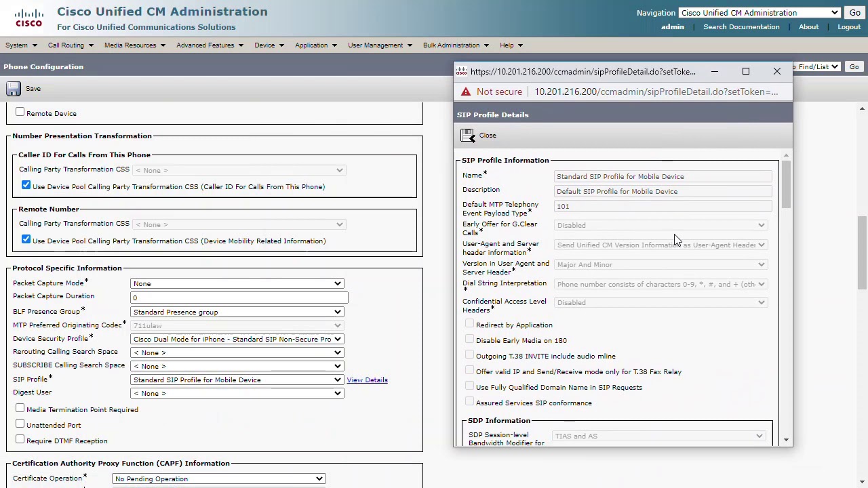Click the Logout link

coord(849,27)
